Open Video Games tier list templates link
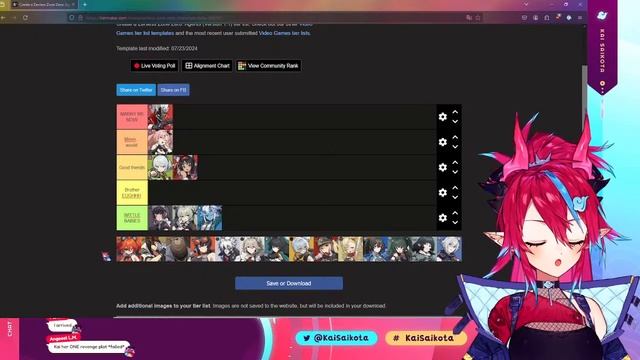 (145, 33)
